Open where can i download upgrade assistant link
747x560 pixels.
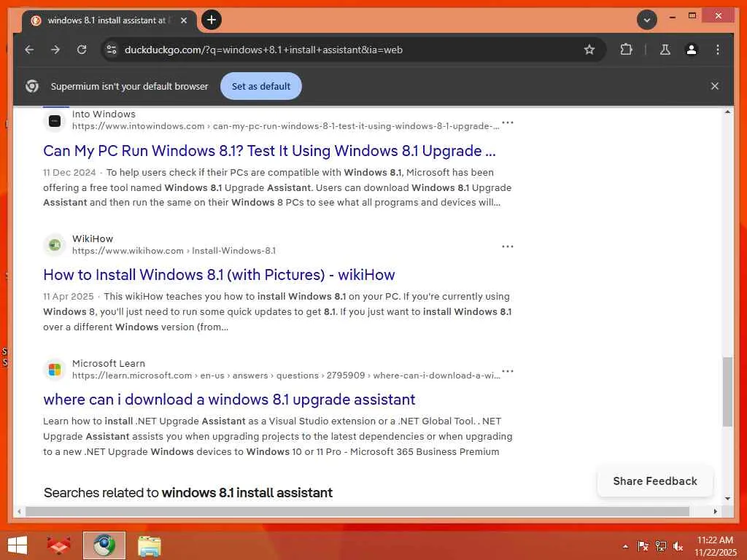229,400
